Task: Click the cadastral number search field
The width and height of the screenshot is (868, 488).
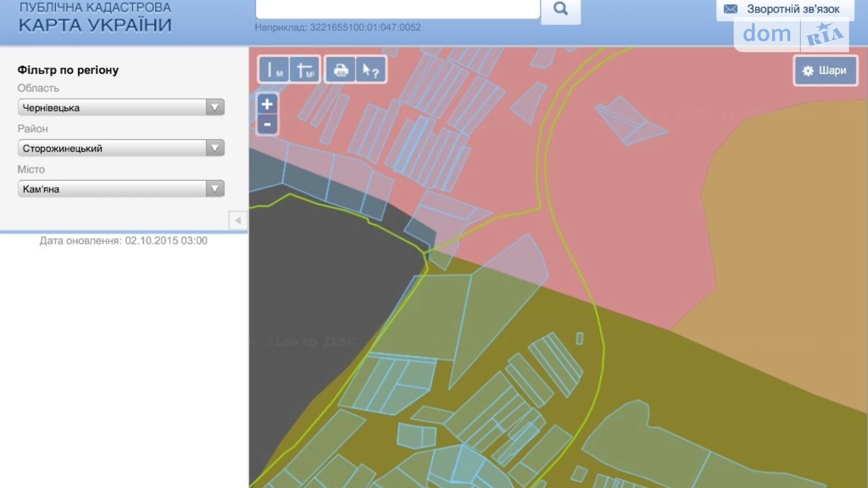Action: pyautogui.click(x=398, y=8)
